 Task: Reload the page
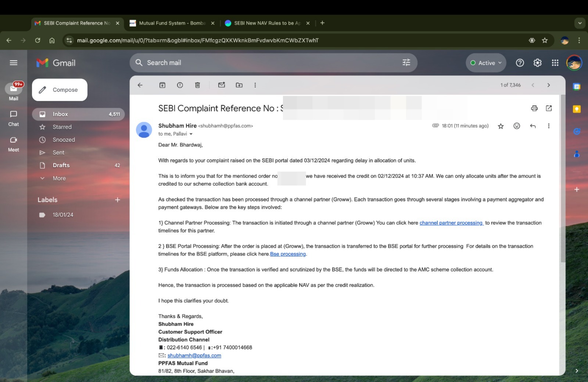37,40
